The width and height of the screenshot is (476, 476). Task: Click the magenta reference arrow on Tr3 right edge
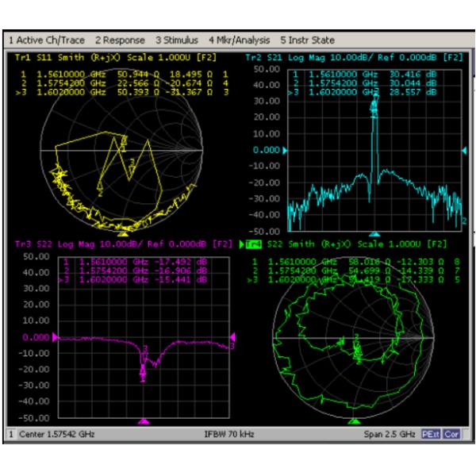[232, 336]
